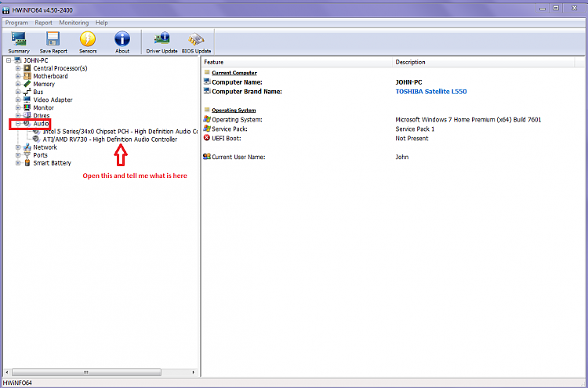Click the user name value John
The width and height of the screenshot is (588, 388).
point(402,157)
